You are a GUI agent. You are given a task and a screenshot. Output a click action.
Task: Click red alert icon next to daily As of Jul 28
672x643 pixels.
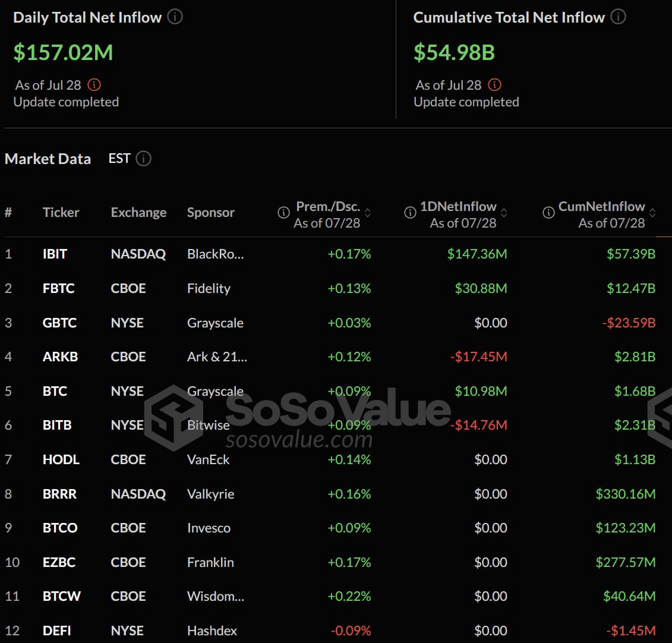(x=94, y=85)
